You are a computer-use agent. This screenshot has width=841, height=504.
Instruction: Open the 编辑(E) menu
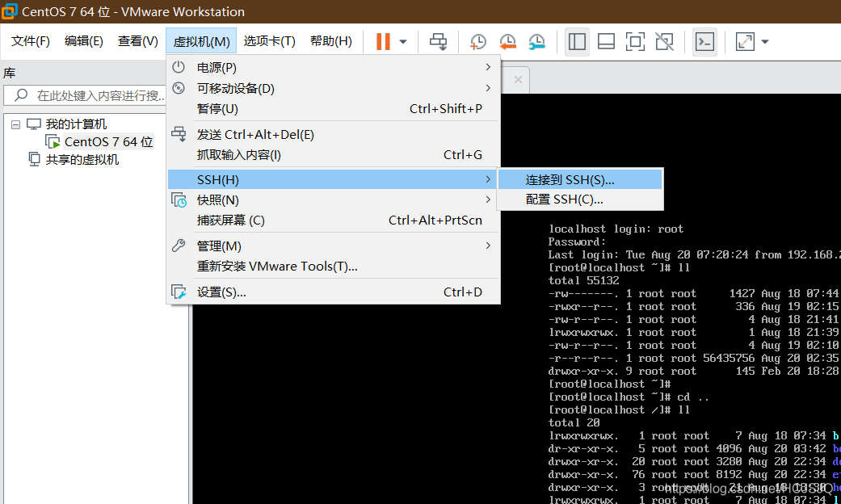pos(84,41)
